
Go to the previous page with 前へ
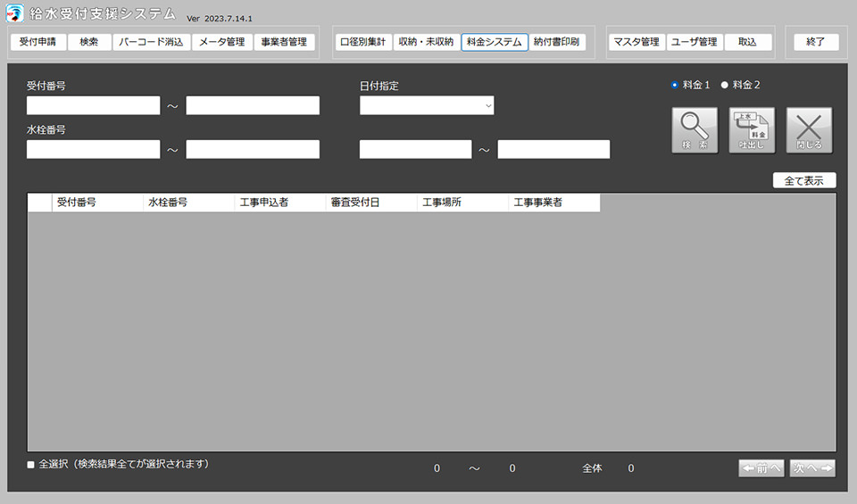coord(761,468)
